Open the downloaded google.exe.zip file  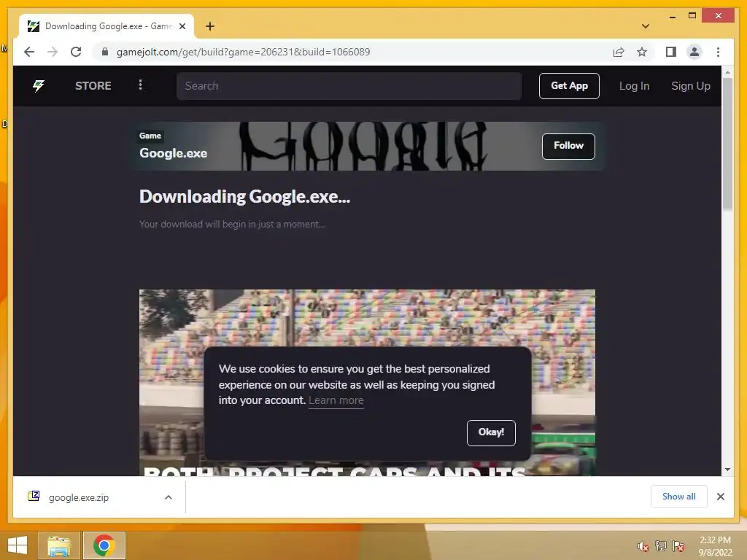(x=79, y=497)
